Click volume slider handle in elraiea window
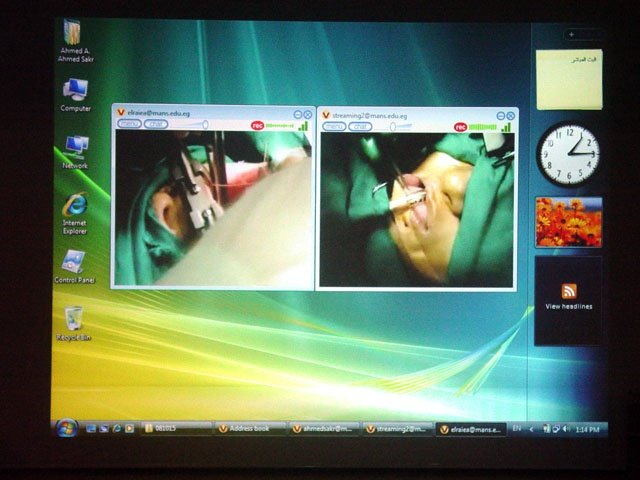Viewport: 640px width, 480px height. (x=205, y=124)
